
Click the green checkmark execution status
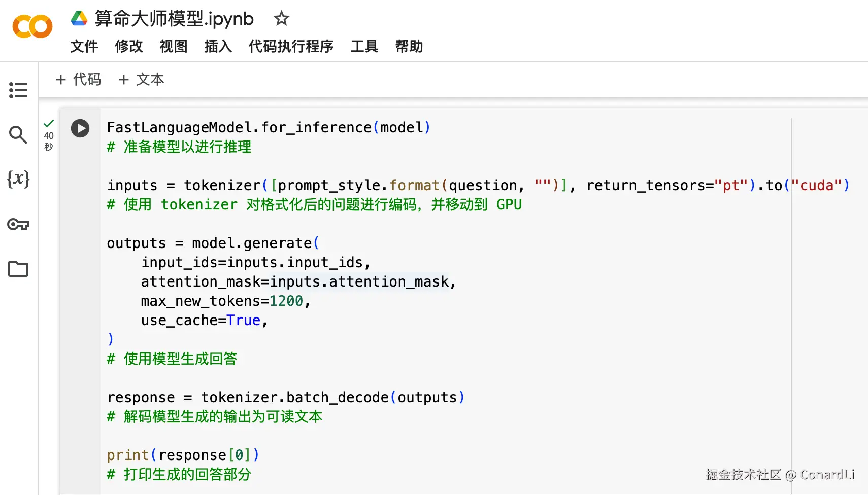pyautogui.click(x=49, y=123)
